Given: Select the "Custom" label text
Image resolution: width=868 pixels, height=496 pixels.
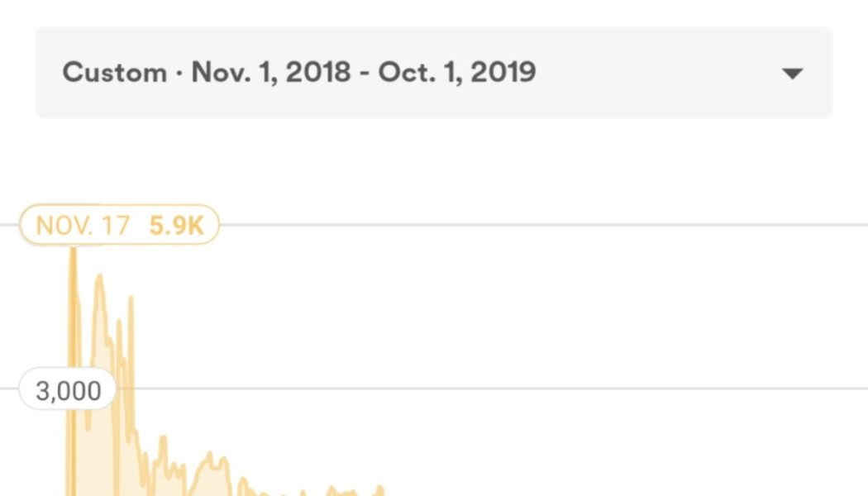Looking at the screenshot, I should click(114, 73).
